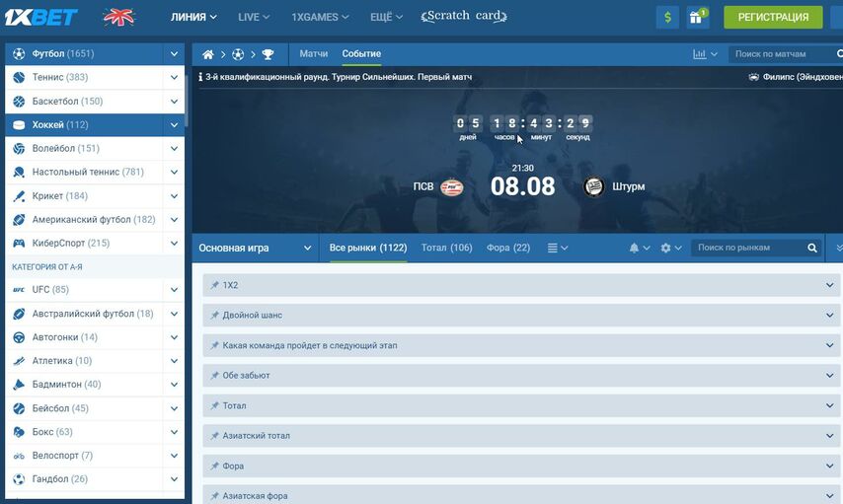Viewport: 843px width, 504px height.
Task: Open the statistics chart icon
Action: pyautogui.click(x=699, y=54)
